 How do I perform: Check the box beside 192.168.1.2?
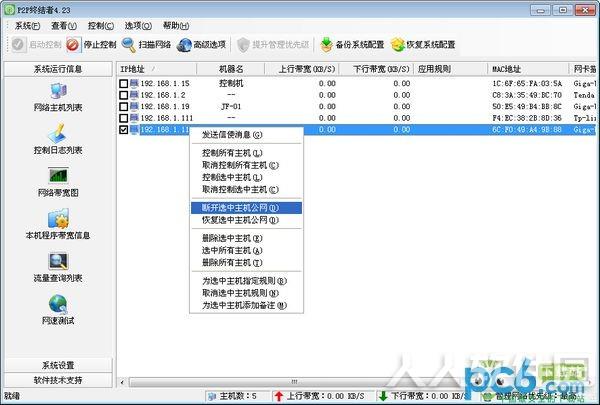tap(124, 95)
